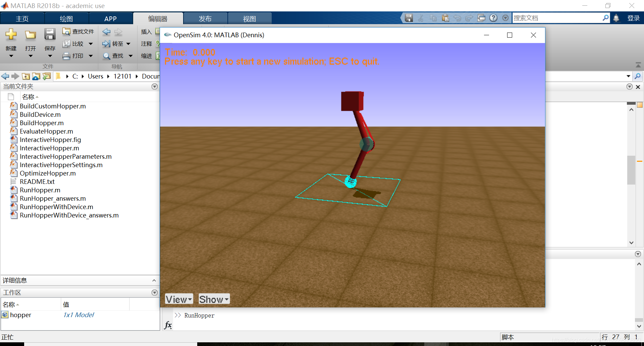This screenshot has height=346, width=644.
Task: Click the notification bell in the toolbar
Action: [x=616, y=18]
